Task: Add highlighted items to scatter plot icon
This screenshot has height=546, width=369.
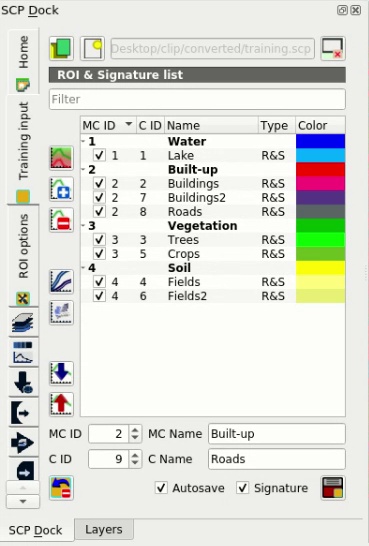Action: (x=61, y=312)
